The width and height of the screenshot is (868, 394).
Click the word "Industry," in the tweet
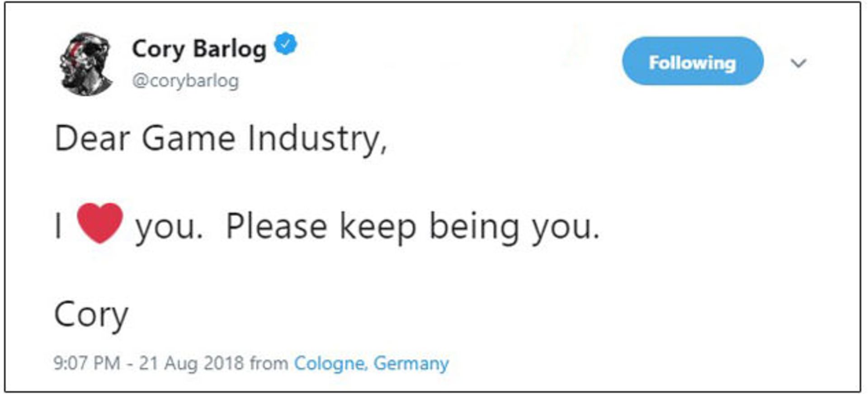(317, 139)
